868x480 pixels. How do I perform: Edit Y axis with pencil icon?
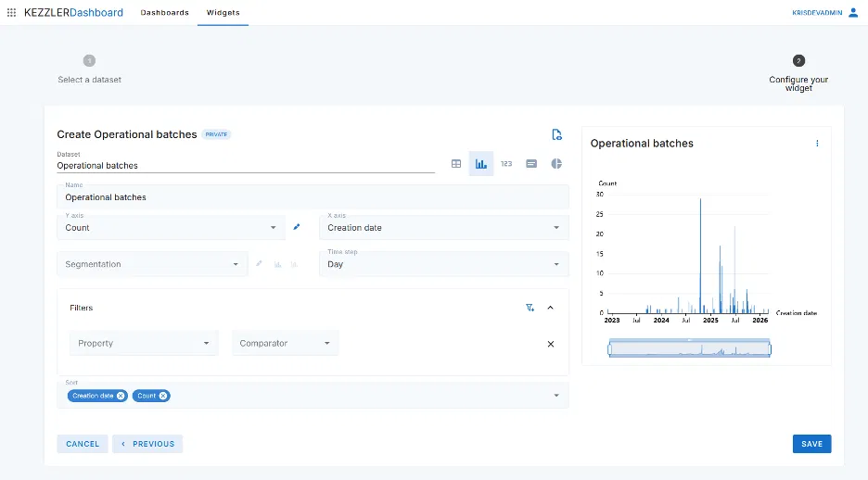click(x=297, y=227)
